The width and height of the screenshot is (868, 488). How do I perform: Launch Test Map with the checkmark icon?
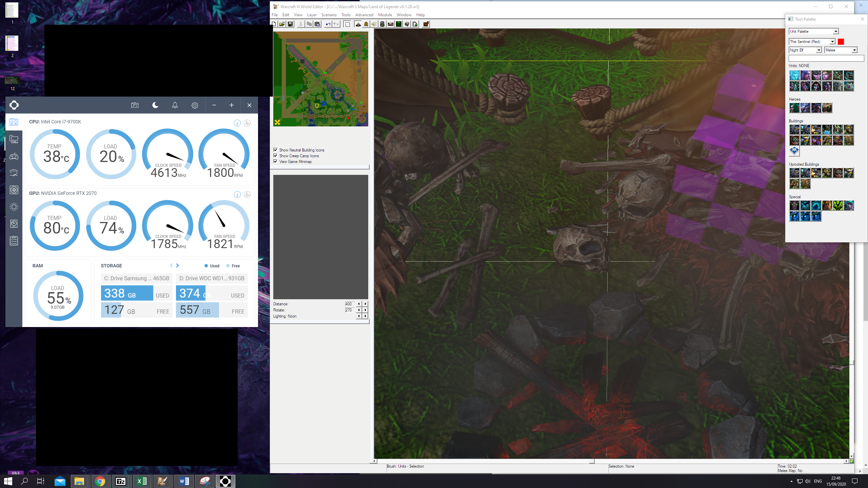point(426,24)
